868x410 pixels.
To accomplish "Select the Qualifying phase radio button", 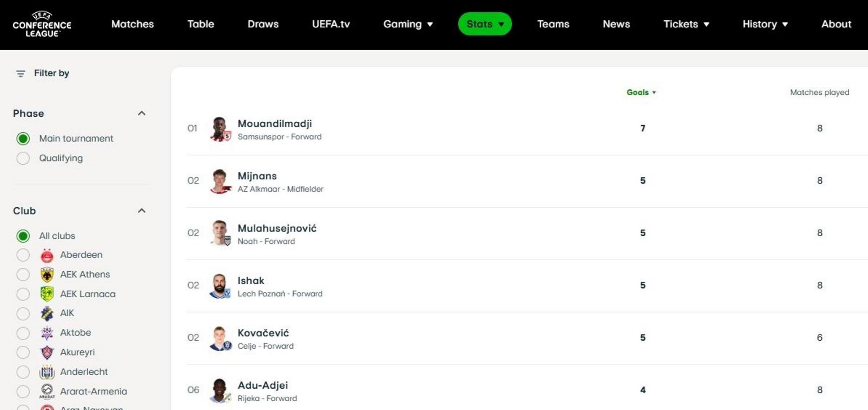I will pos(23,158).
